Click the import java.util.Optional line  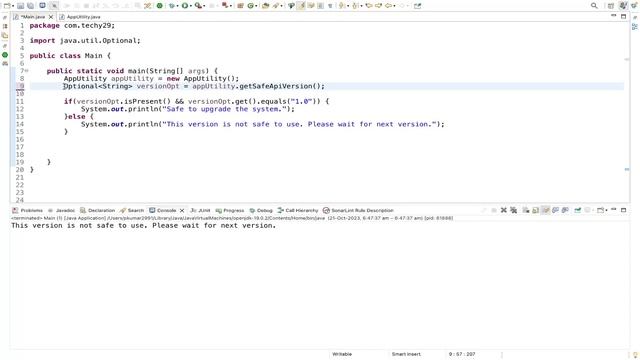point(85,40)
